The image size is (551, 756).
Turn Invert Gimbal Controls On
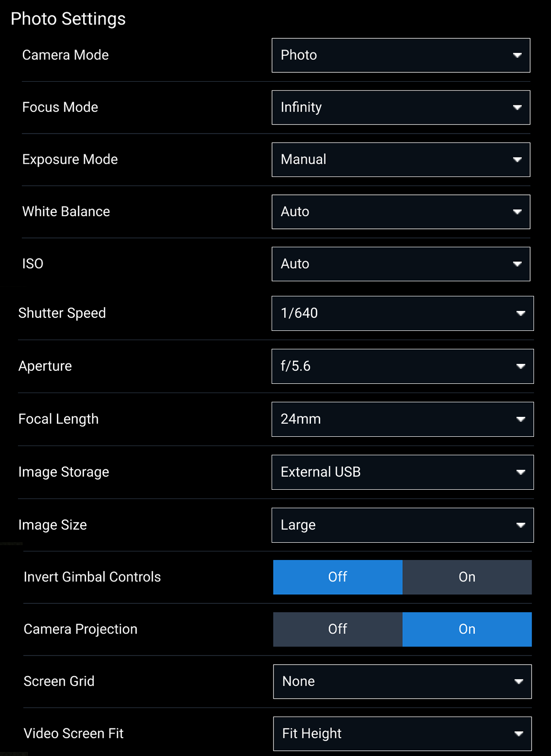click(x=467, y=577)
